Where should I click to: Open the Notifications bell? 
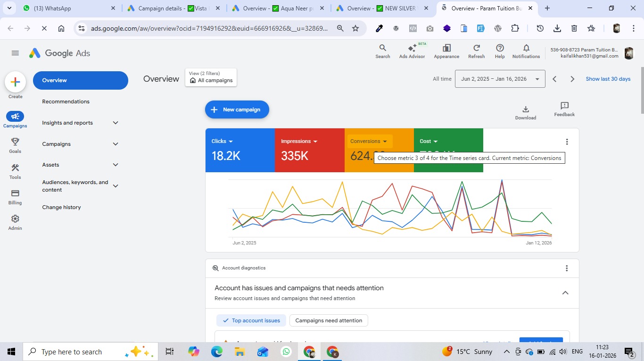point(526,51)
